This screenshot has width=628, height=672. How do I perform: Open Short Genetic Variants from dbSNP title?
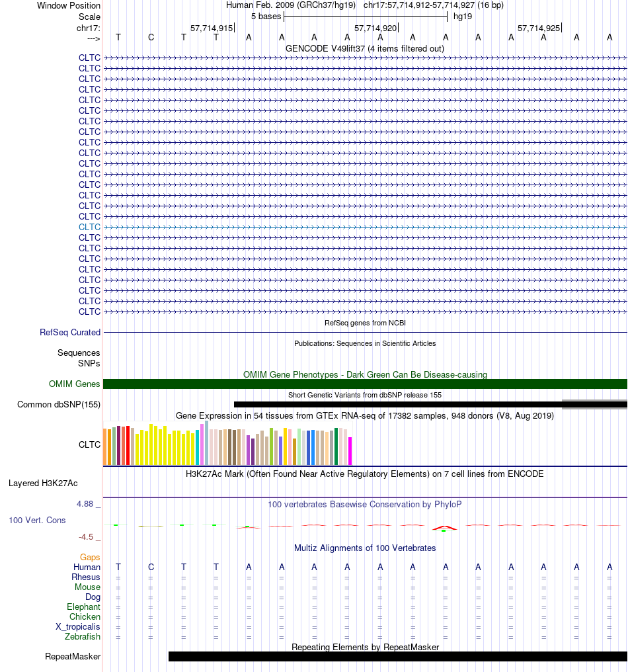(x=364, y=395)
